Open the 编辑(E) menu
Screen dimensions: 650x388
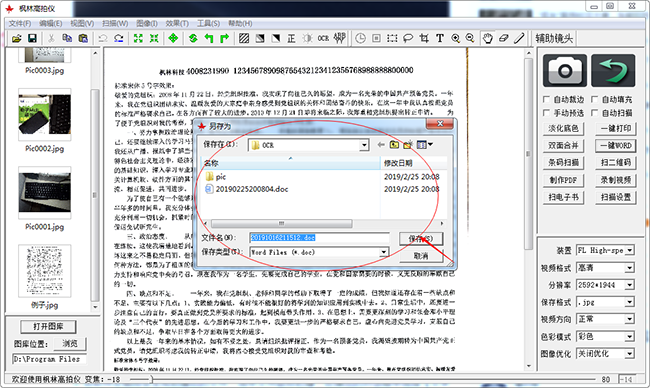[x=51, y=24]
